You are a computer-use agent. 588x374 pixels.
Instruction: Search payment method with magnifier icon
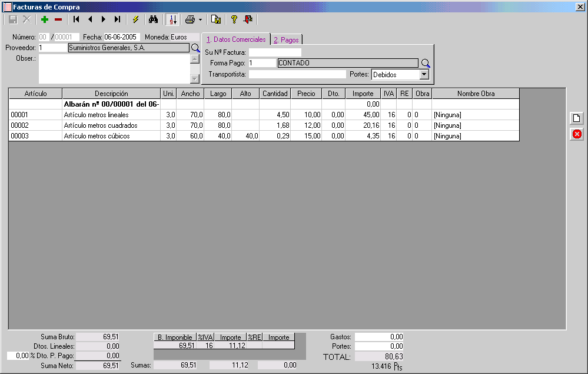pyautogui.click(x=425, y=64)
